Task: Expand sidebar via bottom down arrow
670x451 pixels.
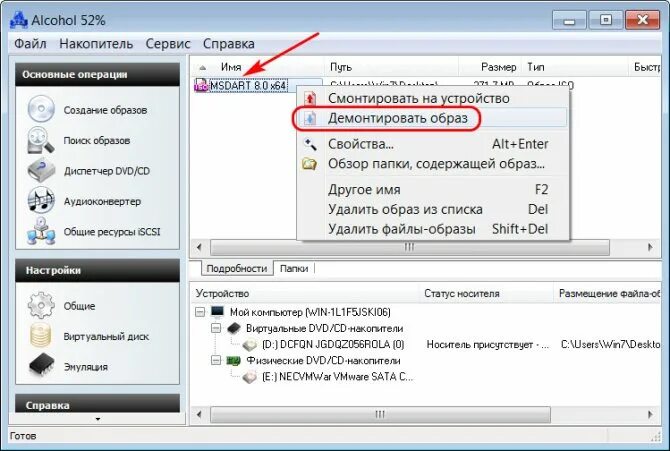Action: [98, 419]
